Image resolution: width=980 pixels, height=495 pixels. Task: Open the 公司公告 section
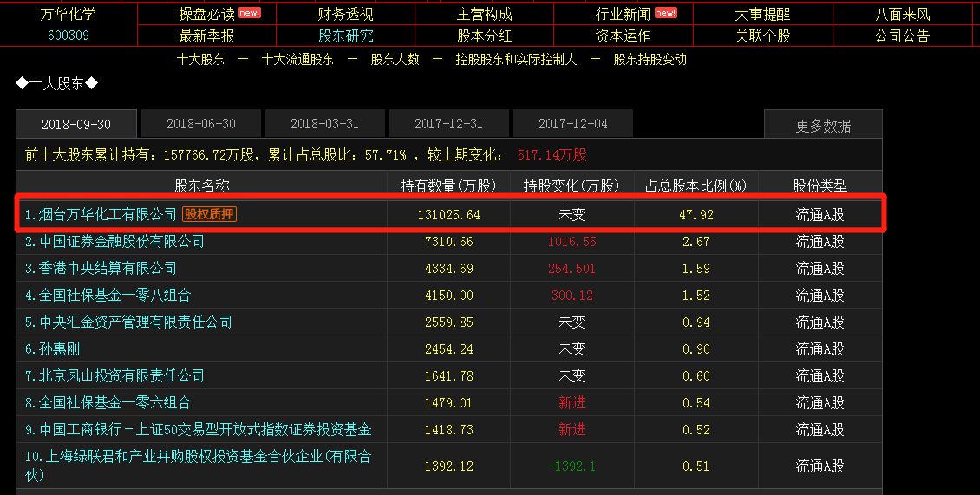903,36
